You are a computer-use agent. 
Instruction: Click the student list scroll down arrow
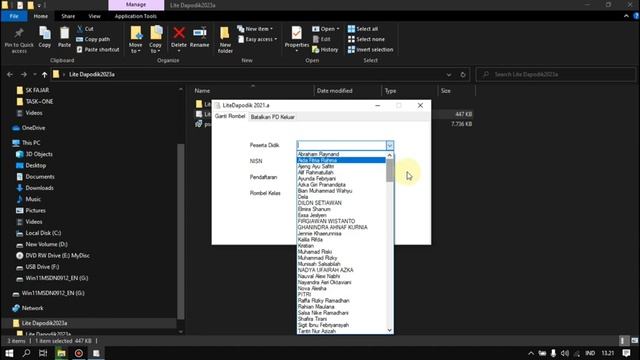pyautogui.click(x=390, y=330)
